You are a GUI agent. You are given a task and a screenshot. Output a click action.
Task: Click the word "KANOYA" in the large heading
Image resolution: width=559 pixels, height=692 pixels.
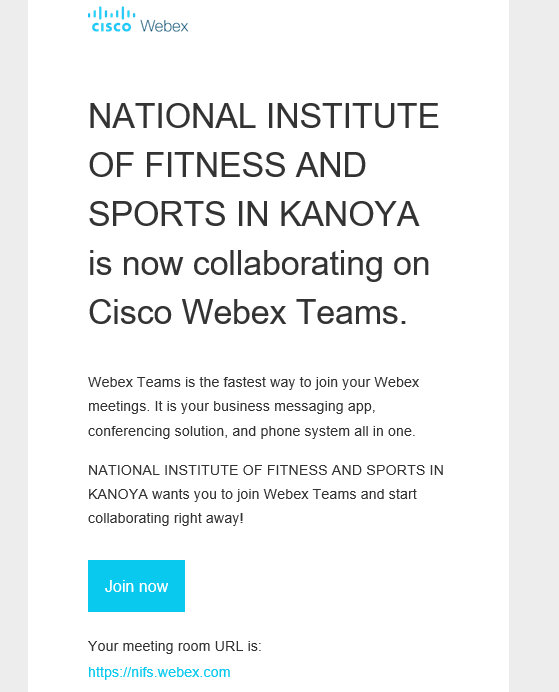pos(349,214)
